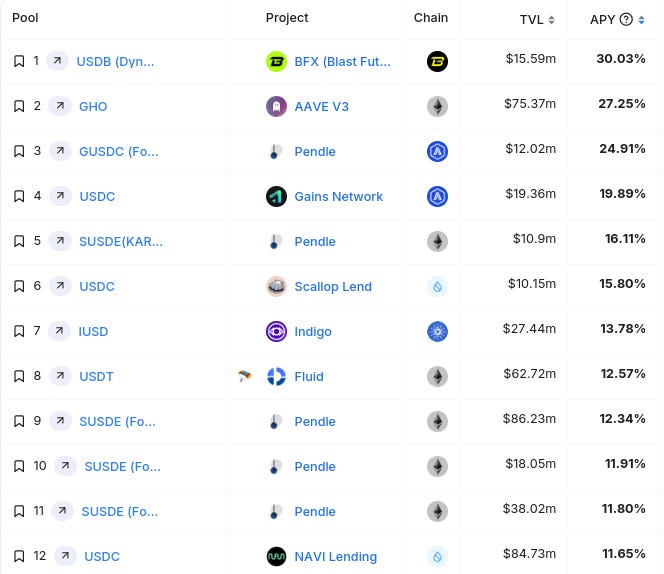Screen dimensions: 664x574
Task: Open external link arrow for GHO pool
Action: [x=60, y=106]
